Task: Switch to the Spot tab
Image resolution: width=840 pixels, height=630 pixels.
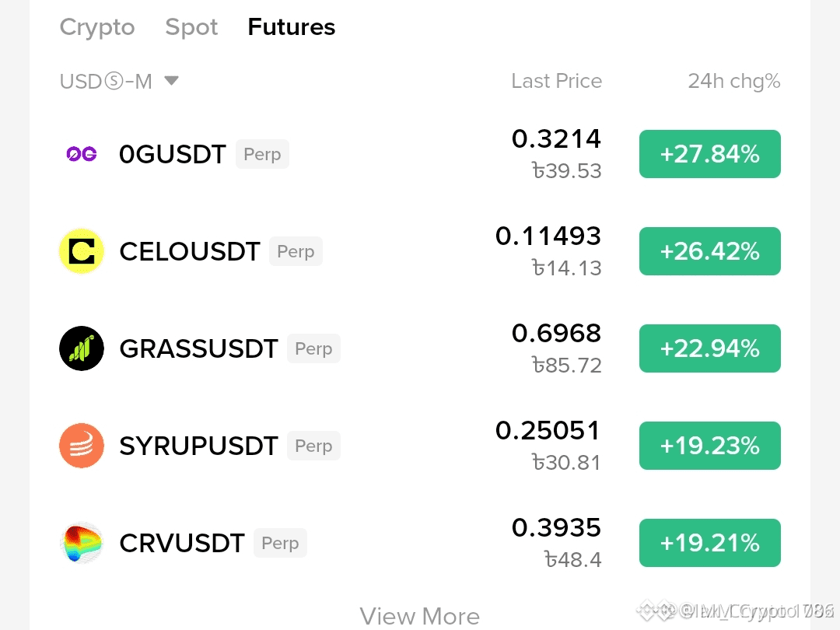Action: [x=191, y=26]
